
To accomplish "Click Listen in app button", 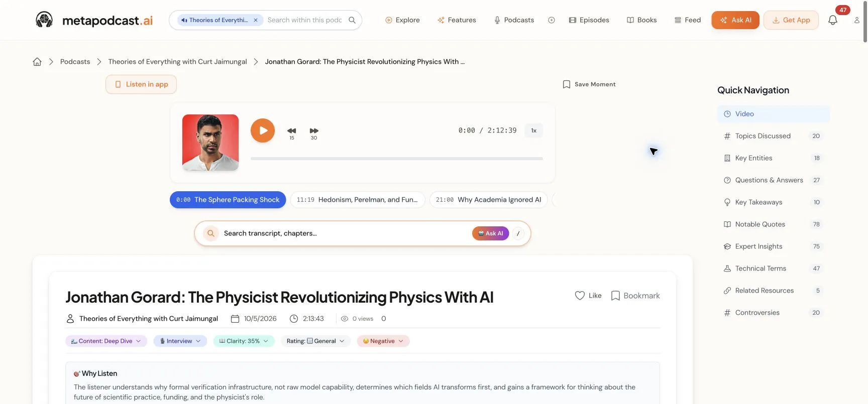I will (x=141, y=84).
